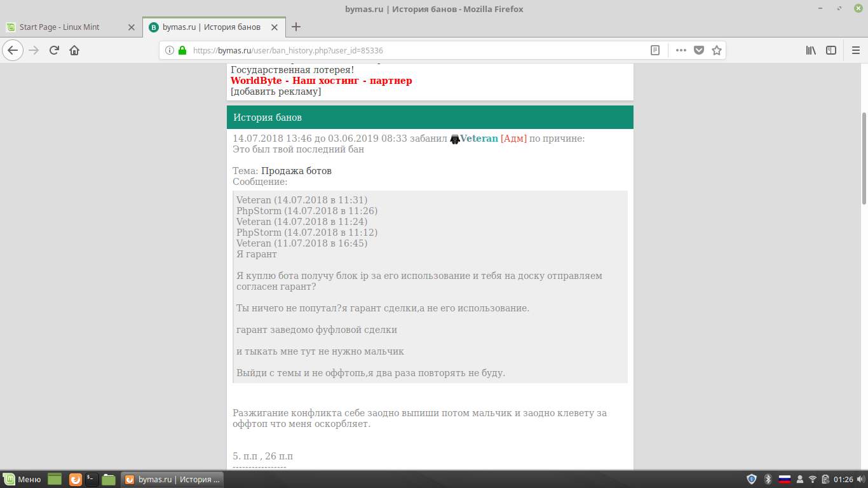Image resolution: width=868 pixels, height=488 pixels.
Task: Click the добавить рекламу link
Action: pos(276,91)
